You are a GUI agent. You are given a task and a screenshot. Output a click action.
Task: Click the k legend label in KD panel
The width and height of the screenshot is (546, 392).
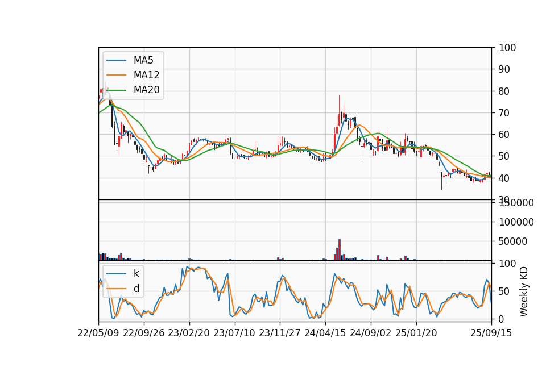click(x=136, y=273)
